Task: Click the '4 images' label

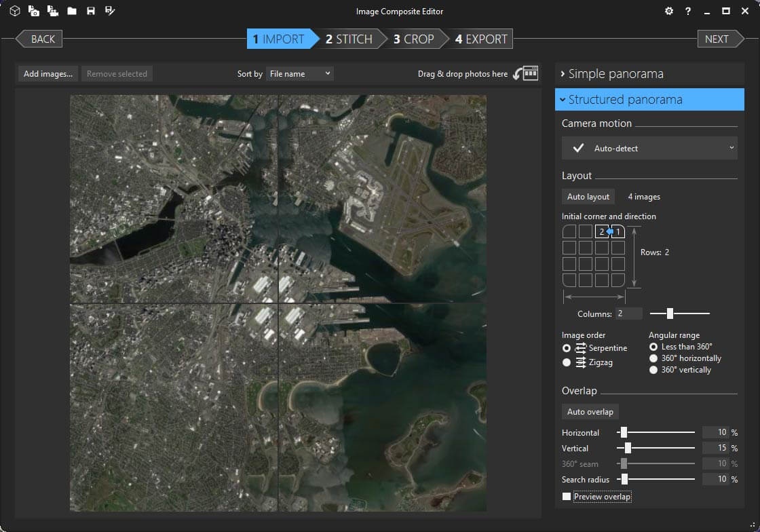Action: (644, 196)
